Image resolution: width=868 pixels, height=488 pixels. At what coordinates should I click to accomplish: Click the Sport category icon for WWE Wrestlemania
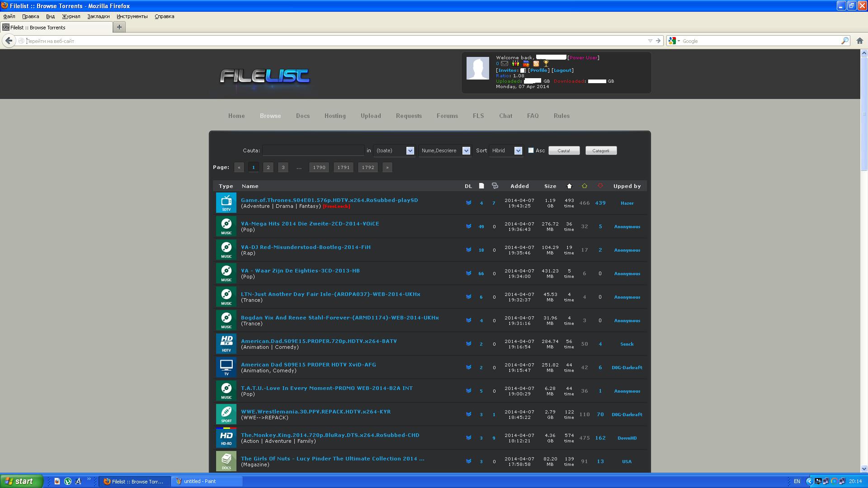coord(226,414)
